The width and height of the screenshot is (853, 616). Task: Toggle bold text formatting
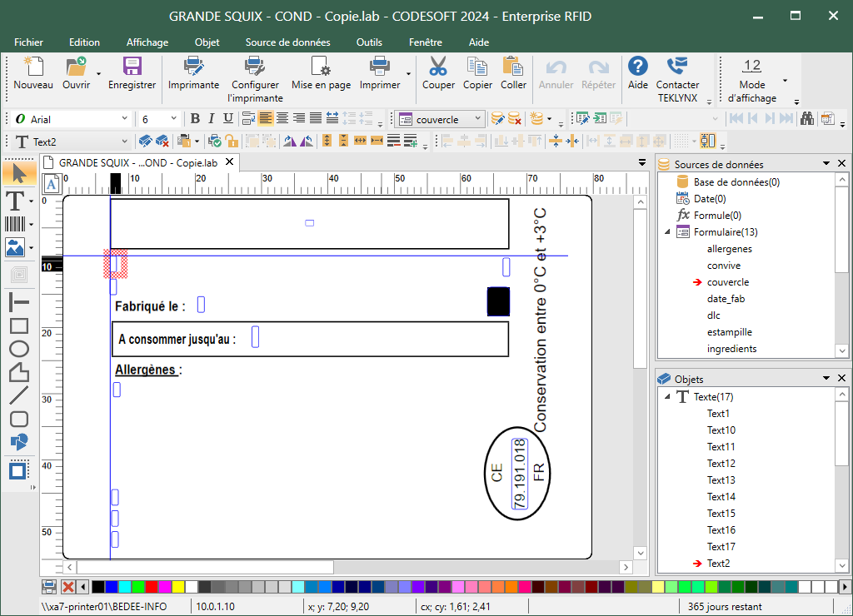click(x=195, y=119)
